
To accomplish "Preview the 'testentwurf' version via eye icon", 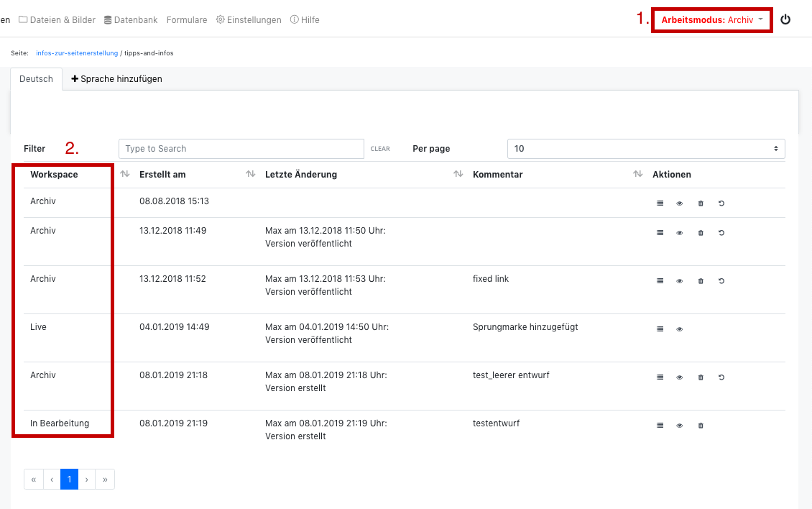I will coord(680,426).
